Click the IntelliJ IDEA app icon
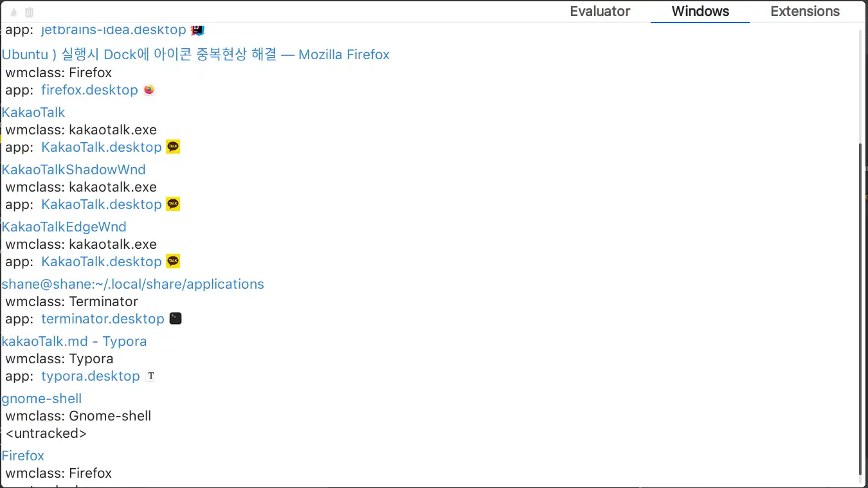Screen dimensions: 868x488 pyautogui.click(x=197, y=30)
